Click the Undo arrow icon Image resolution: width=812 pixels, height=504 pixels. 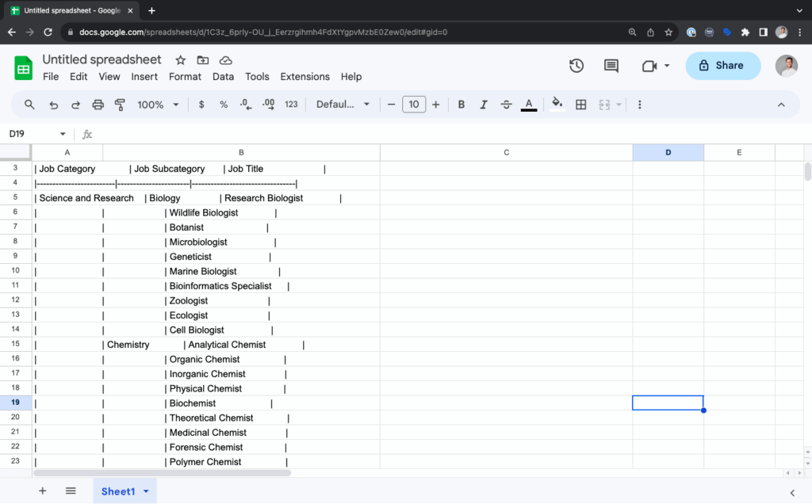click(x=54, y=105)
